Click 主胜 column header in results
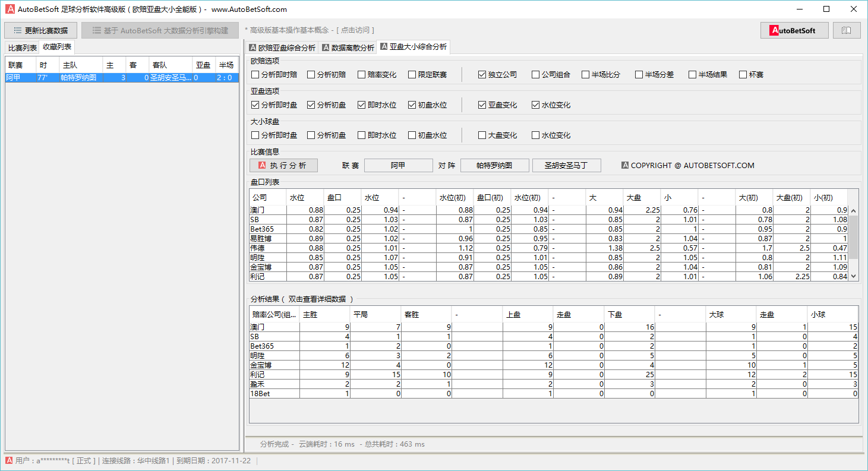 pos(325,315)
